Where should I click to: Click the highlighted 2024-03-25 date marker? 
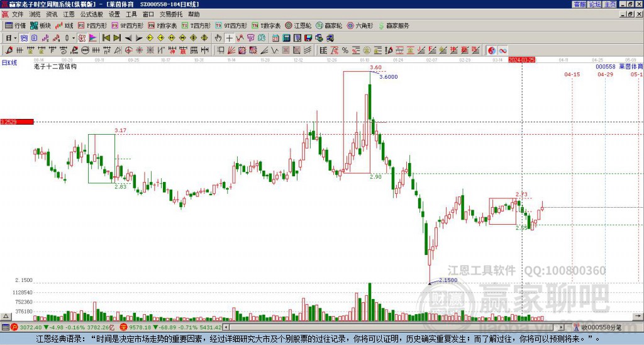(x=521, y=60)
